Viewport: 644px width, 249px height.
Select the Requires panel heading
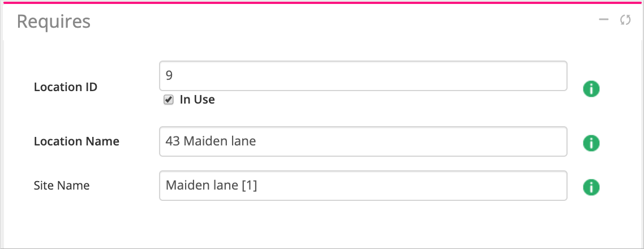[54, 22]
